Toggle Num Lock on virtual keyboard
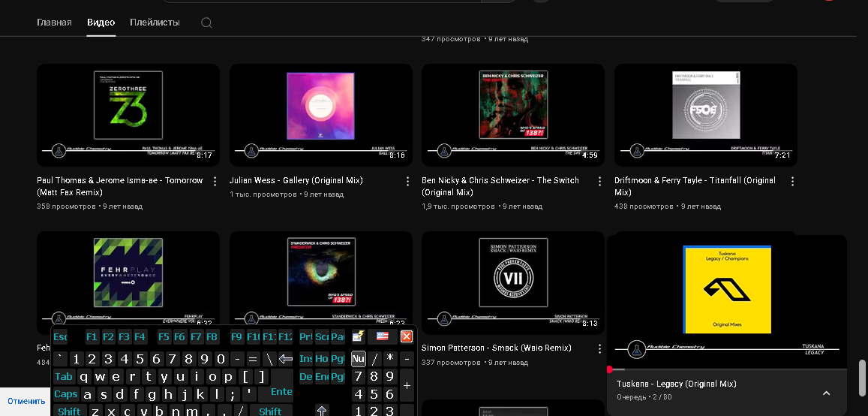Image resolution: width=868 pixels, height=416 pixels. click(x=359, y=359)
